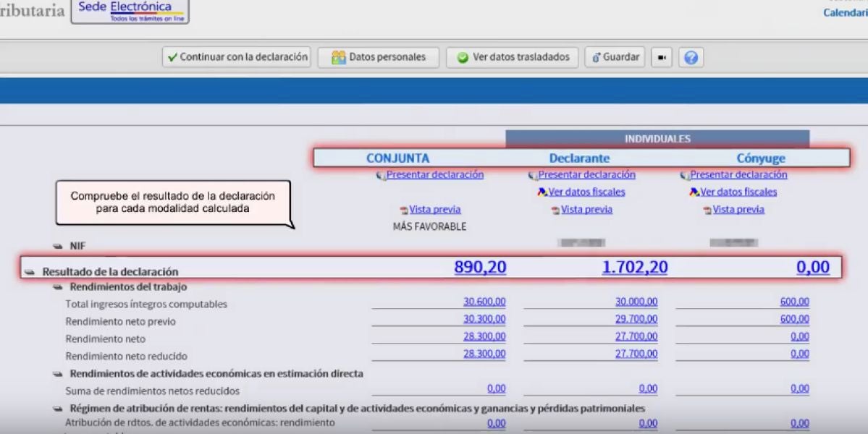Click the Total ingresos íntegros computables label
Viewport: 868px width, 434px height.
[146, 304]
